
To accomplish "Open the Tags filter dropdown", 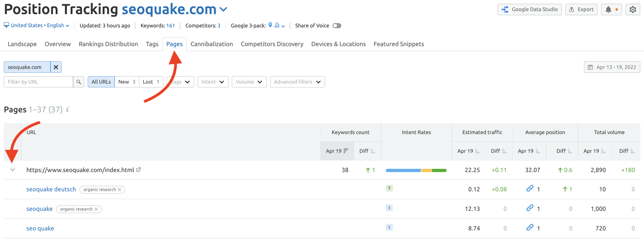I will (x=181, y=82).
